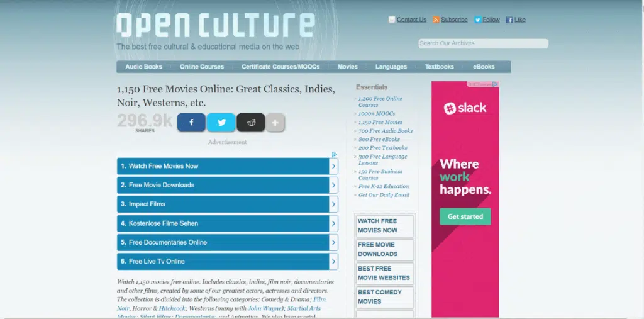Follow the John Wayne link in paragraph
Screen dimensions: 644x319
[265, 308]
